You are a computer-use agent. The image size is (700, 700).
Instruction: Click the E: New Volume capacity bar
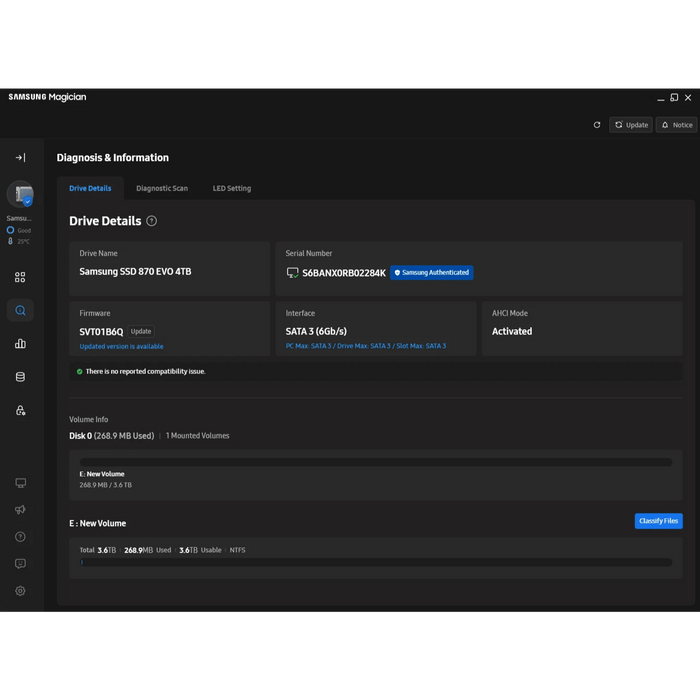pos(376,562)
